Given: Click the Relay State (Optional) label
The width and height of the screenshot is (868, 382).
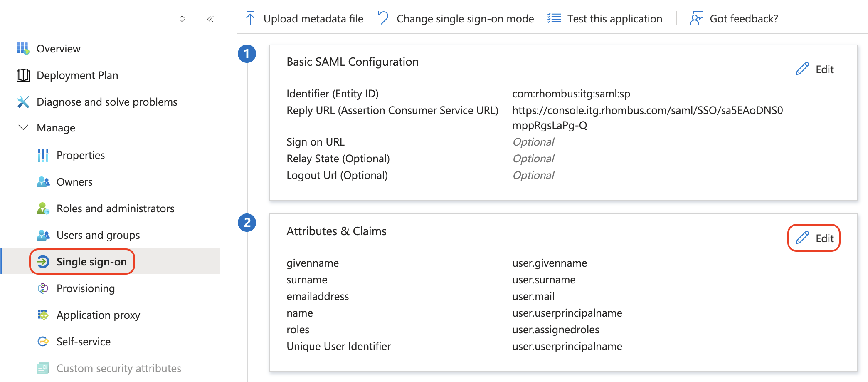Looking at the screenshot, I should 338,159.
